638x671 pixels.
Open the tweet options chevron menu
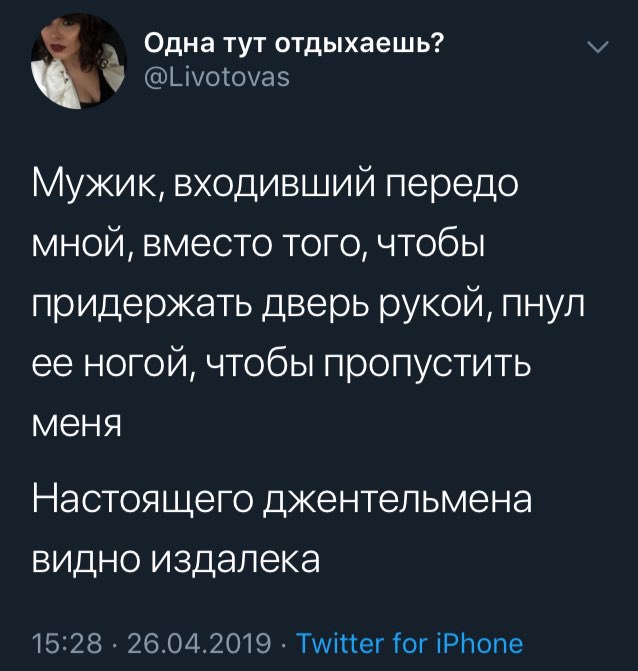(598, 47)
